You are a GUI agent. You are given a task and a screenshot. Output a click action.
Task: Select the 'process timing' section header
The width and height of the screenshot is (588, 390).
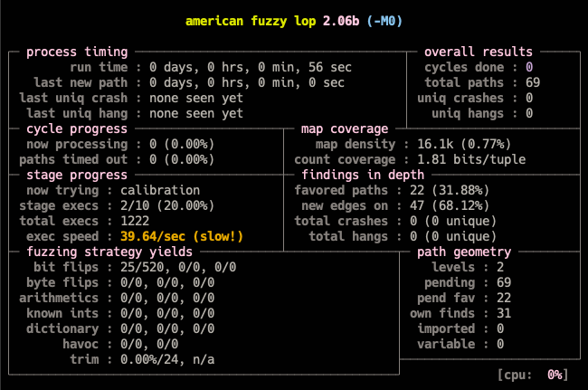(77, 52)
